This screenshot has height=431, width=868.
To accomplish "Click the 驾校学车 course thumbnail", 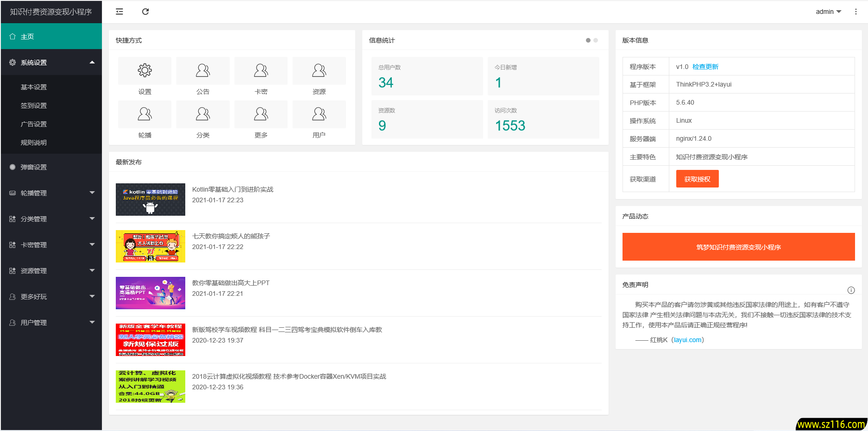I will pyautogui.click(x=151, y=340).
